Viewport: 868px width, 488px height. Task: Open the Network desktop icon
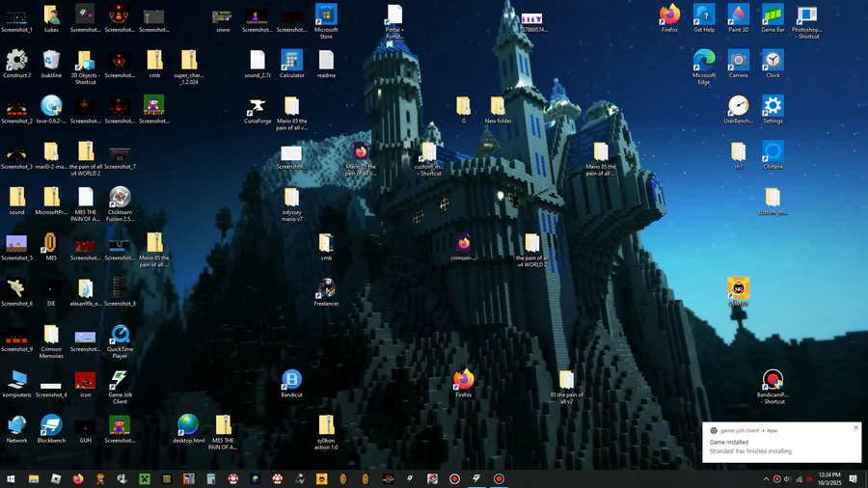click(16, 429)
